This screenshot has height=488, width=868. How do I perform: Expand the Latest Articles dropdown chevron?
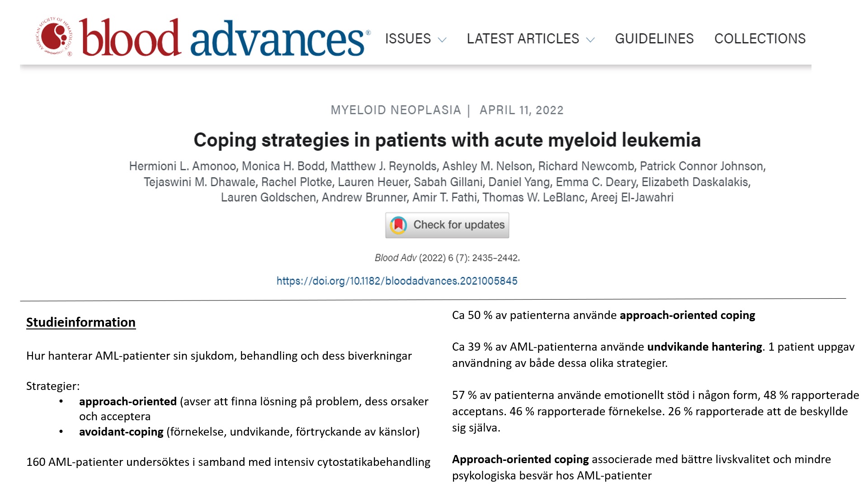tap(590, 40)
